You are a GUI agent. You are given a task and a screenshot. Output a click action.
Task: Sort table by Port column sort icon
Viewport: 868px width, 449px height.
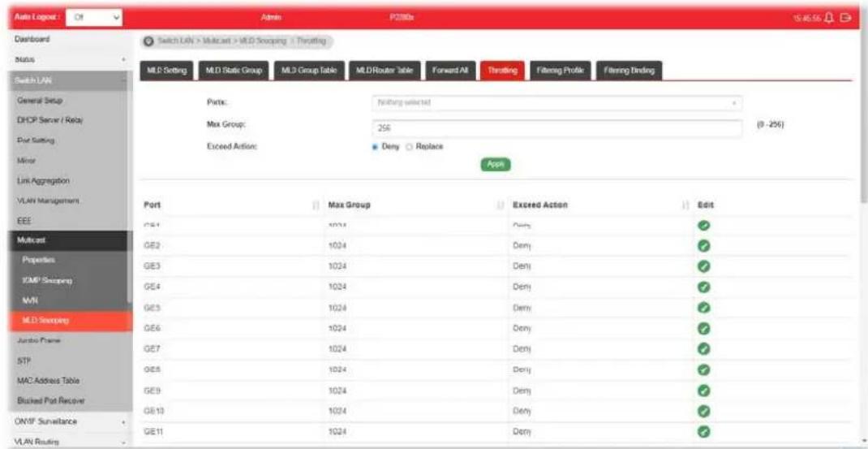click(316, 205)
